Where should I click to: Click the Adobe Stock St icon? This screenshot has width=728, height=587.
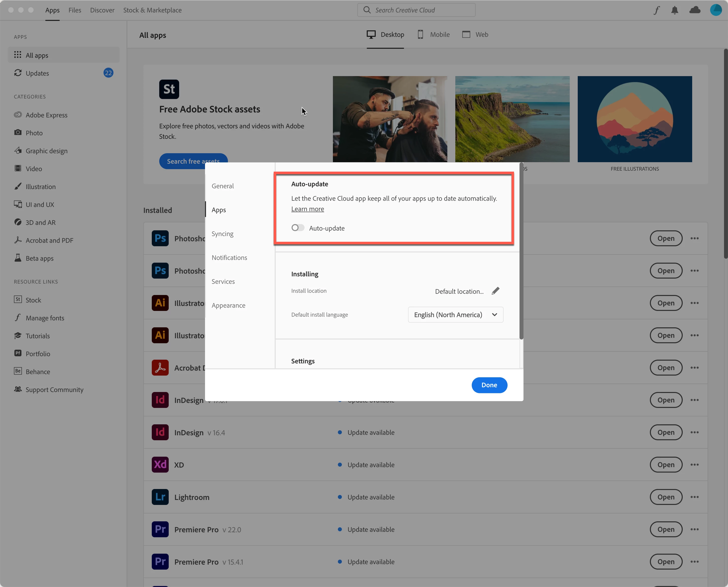pyautogui.click(x=169, y=89)
